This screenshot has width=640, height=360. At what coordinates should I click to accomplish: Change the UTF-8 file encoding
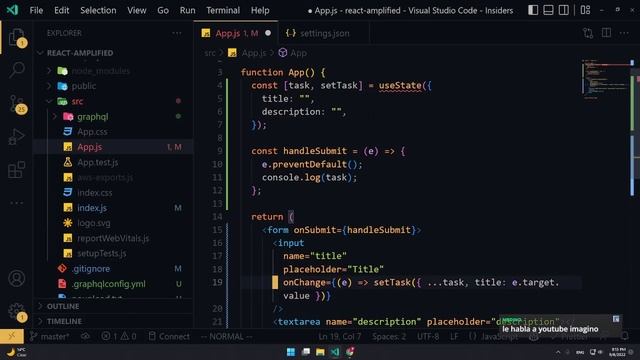click(x=428, y=336)
